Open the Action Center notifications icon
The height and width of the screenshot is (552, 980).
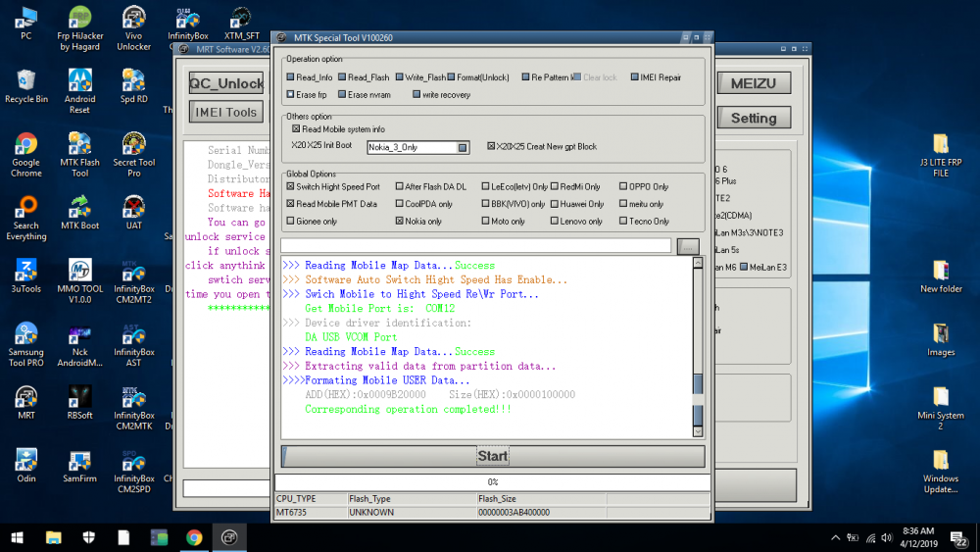point(958,537)
